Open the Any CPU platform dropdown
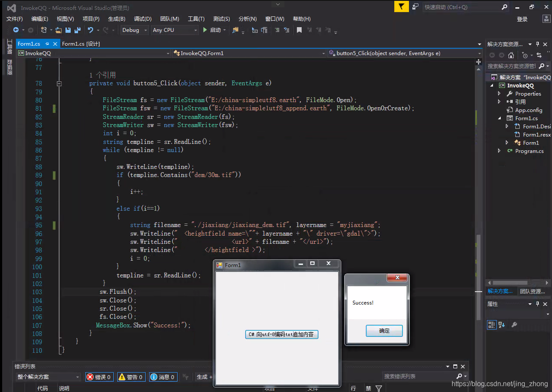Image resolution: width=552 pixels, height=392 pixels. [175, 30]
